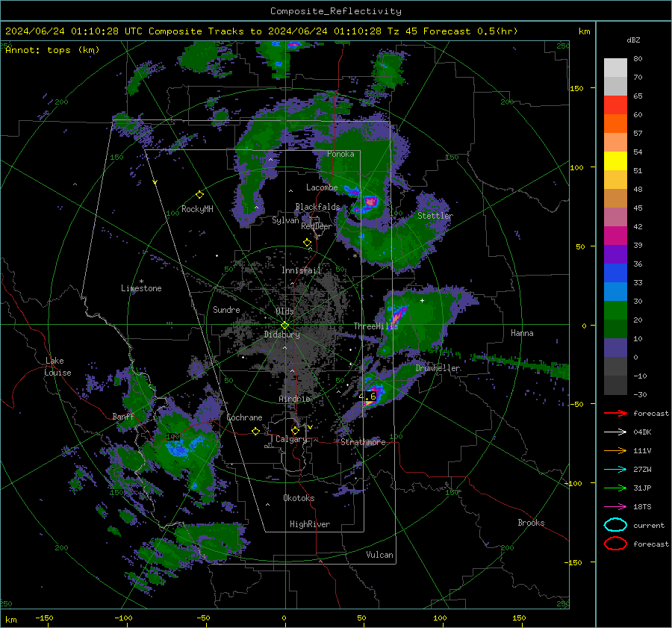This screenshot has height=628, width=672.
Task: Click the orange 111V arrow legend icon
Action: pos(615,450)
